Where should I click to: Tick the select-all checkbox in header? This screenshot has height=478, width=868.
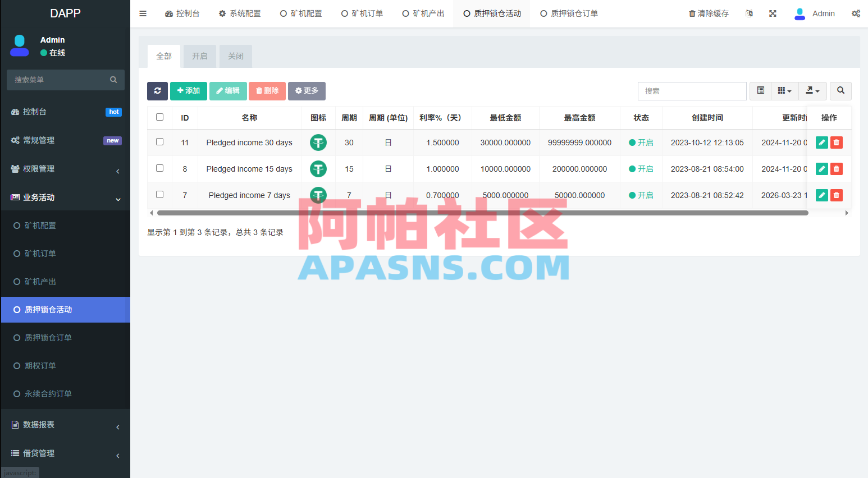click(x=159, y=117)
